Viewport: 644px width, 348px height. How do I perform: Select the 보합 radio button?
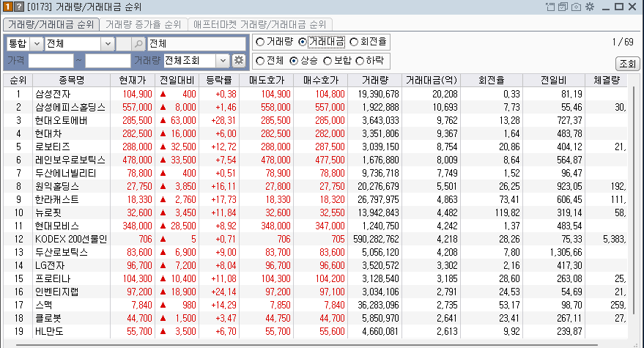click(327, 62)
